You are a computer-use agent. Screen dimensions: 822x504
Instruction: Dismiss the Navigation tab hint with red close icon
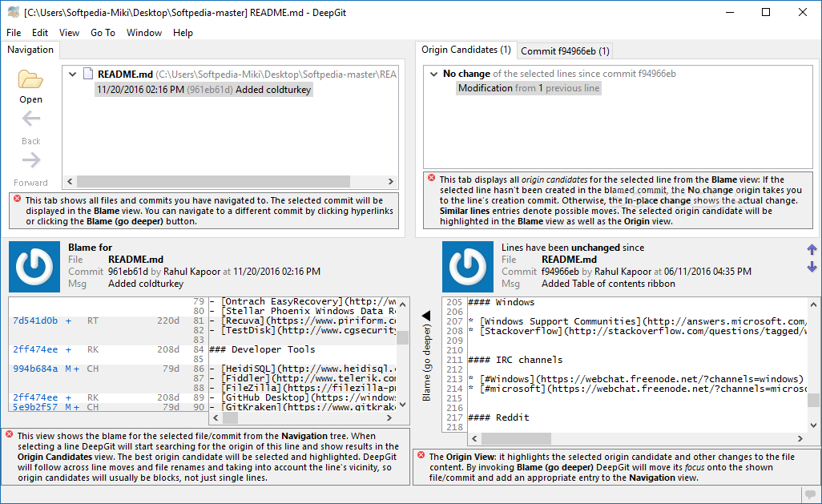(18, 199)
